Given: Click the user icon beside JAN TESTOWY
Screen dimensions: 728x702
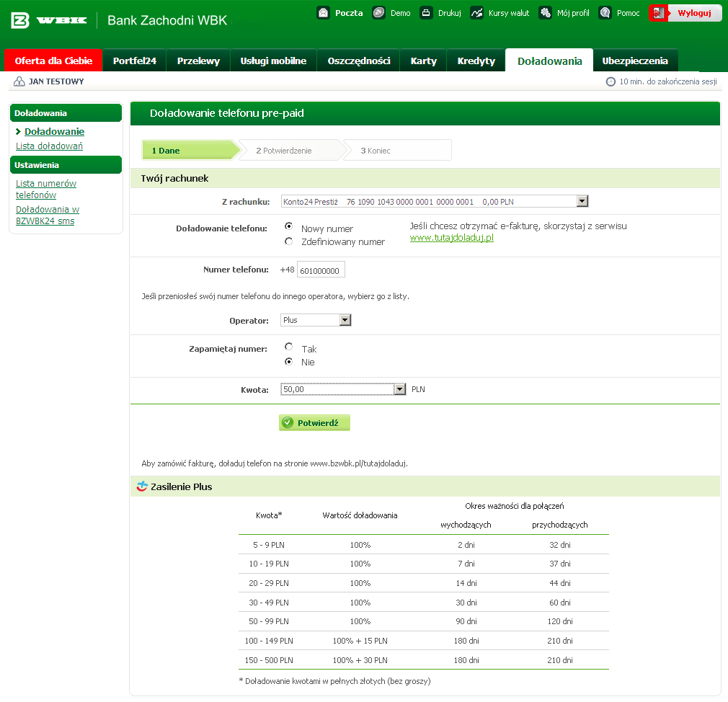Looking at the screenshot, I should [19, 81].
